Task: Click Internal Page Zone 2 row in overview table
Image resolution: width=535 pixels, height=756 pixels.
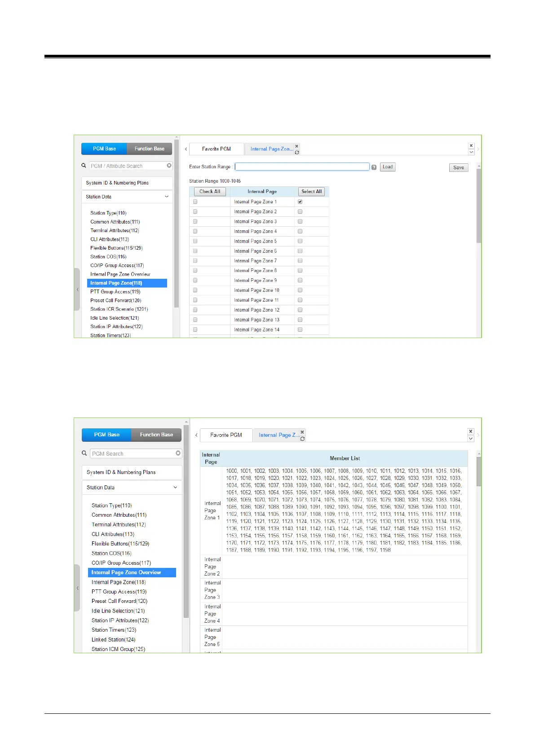Action: pos(334,567)
